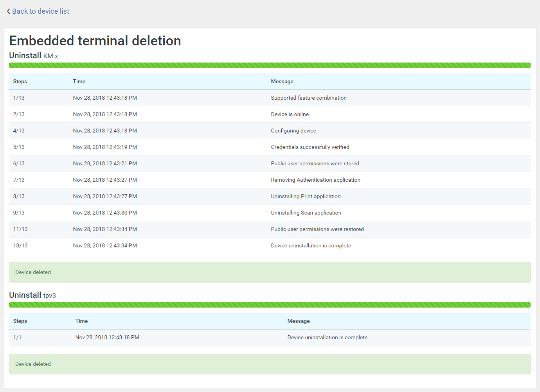This screenshot has height=392, width=540.
Task: Select the Time column header in first table
Action: coord(79,81)
